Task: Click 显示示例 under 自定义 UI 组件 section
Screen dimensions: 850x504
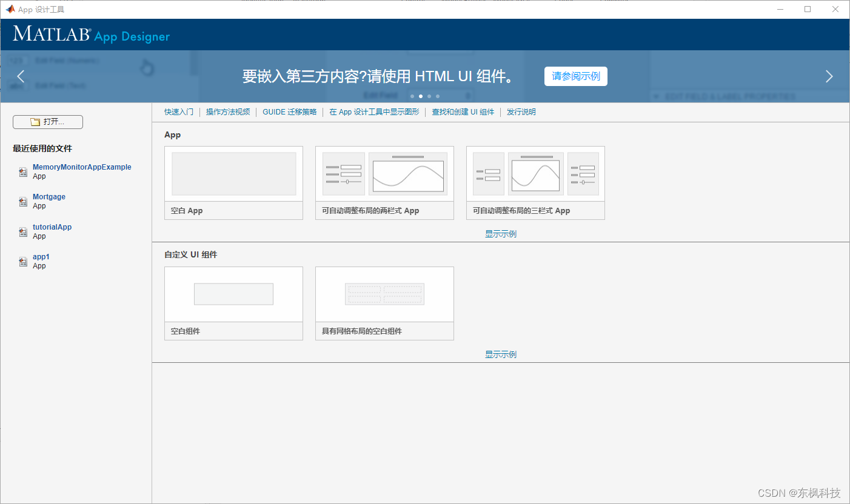Action: point(501,354)
